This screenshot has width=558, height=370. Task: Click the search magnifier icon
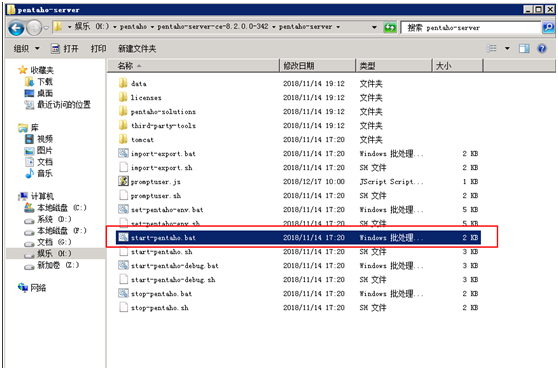pyautogui.click(x=548, y=27)
